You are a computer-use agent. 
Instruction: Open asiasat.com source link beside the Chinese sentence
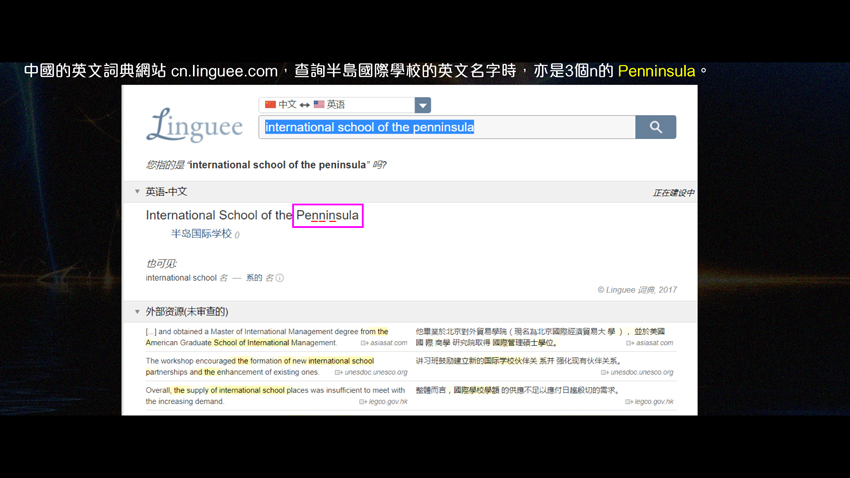649,343
